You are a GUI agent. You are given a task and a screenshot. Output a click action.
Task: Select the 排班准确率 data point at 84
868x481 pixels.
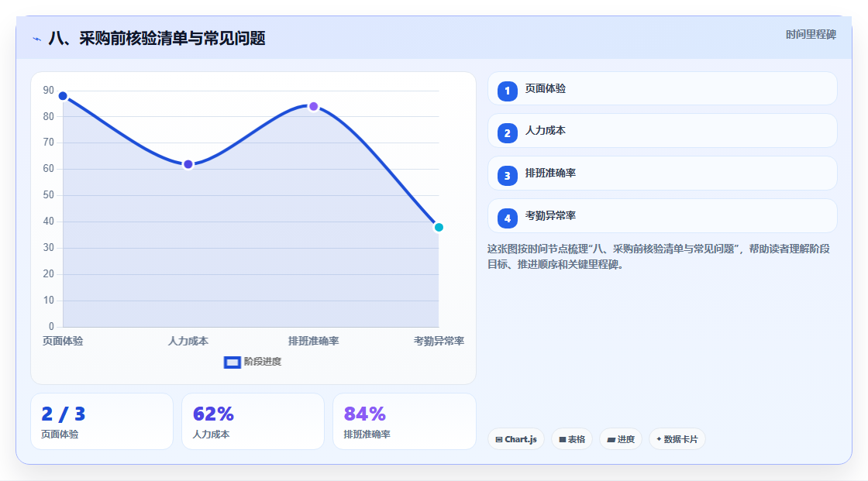(313, 106)
